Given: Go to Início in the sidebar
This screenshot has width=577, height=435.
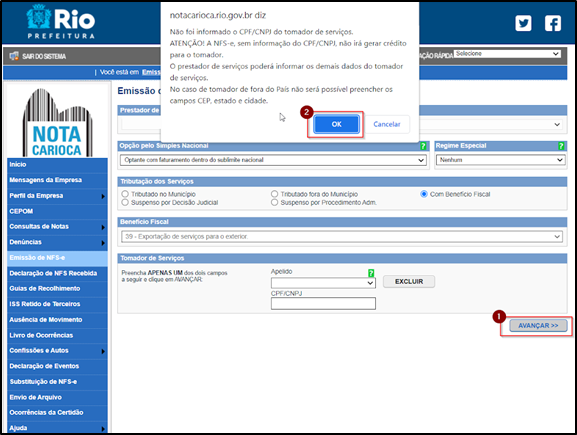Looking at the screenshot, I should 57,165.
